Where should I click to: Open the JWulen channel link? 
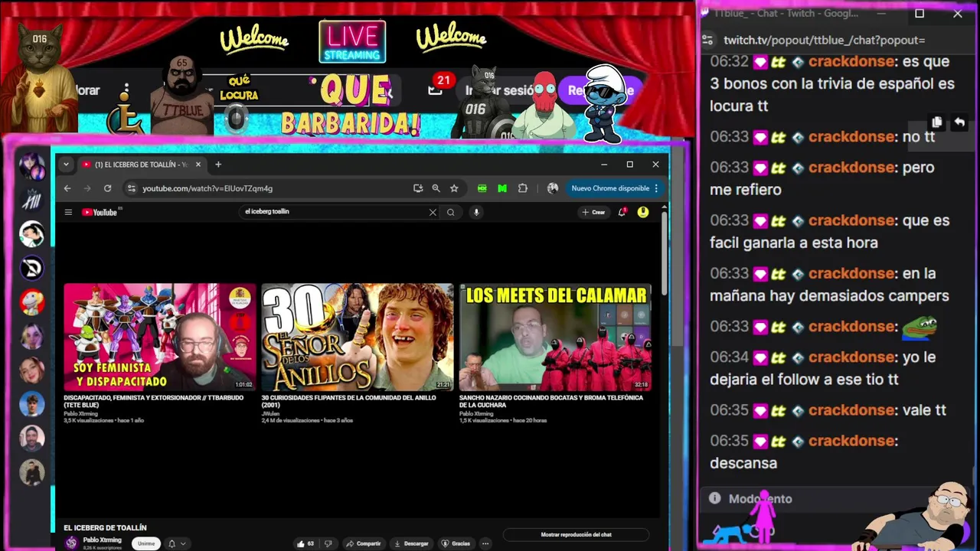270,414
